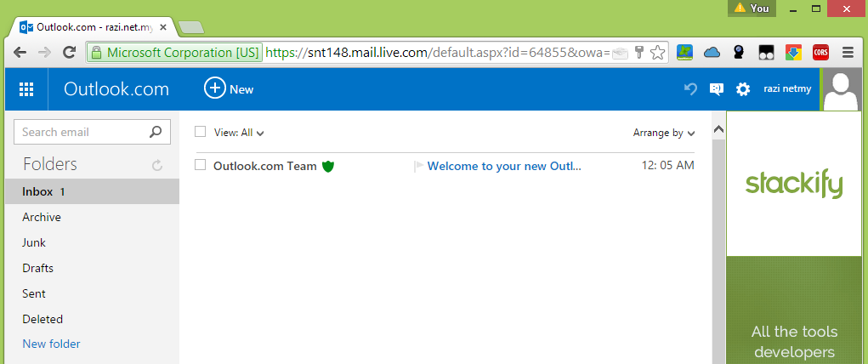
Task: Open the razi netmy account menu
Action: click(x=787, y=88)
